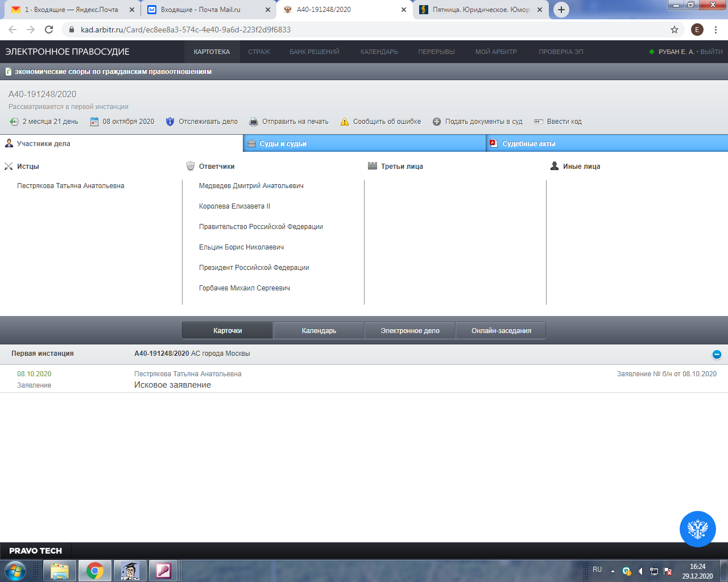
Task: Open the Суды и судьи tab
Action: point(283,144)
